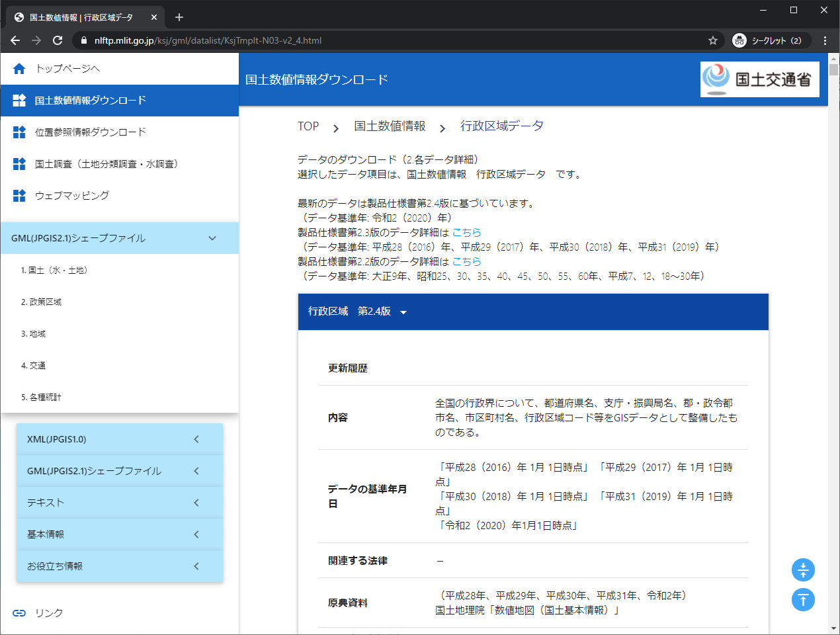Bookmark this page with the star icon
Viewport: 840px width, 635px height.
tap(713, 40)
